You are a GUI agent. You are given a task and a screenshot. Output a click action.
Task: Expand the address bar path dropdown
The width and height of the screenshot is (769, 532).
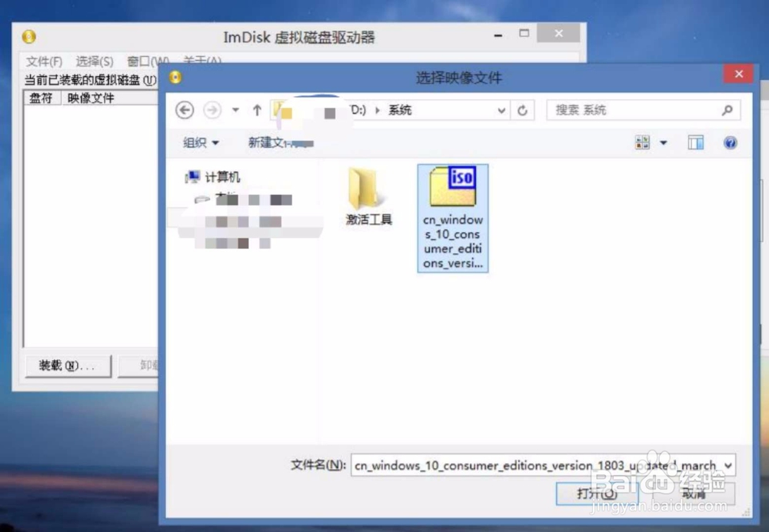pos(501,111)
